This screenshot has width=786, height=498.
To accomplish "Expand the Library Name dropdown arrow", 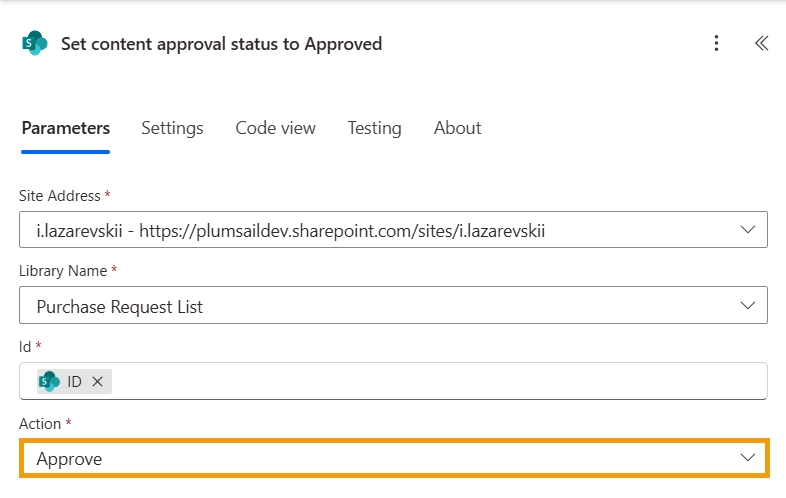I will coord(747,306).
